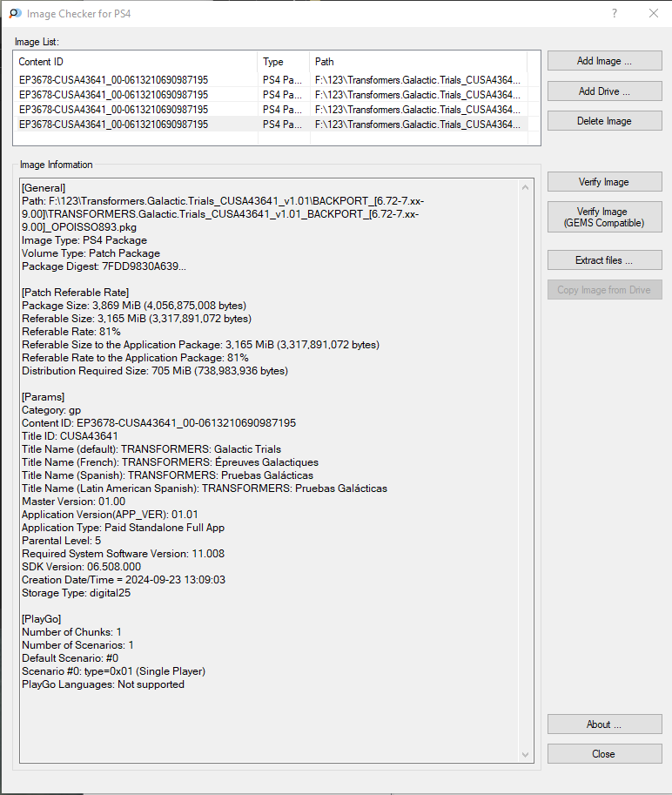This screenshot has width=672, height=795.
Task: Click Application Version(APP_VER): 01.01 line
Action: [x=110, y=515]
